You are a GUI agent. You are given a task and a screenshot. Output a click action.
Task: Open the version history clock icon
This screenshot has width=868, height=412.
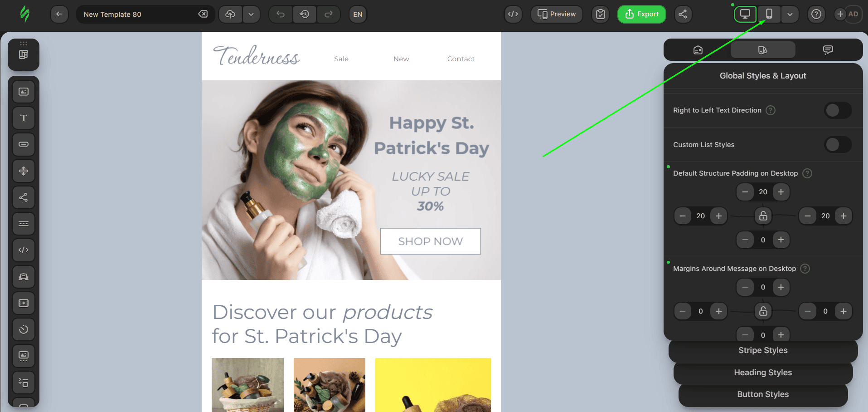(x=305, y=14)
